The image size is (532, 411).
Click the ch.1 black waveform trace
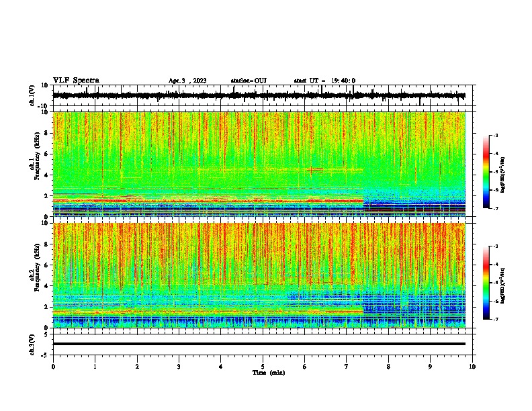point(259,95)
